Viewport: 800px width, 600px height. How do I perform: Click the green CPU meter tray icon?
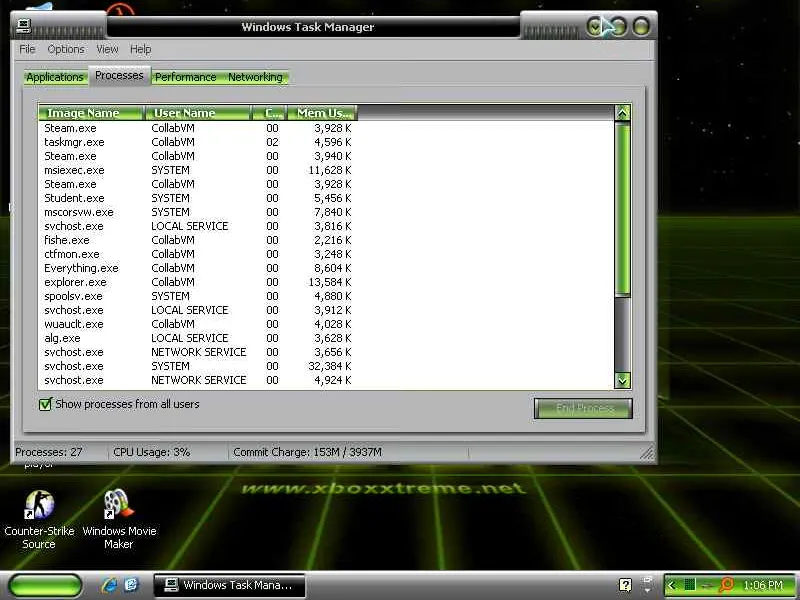689,585
